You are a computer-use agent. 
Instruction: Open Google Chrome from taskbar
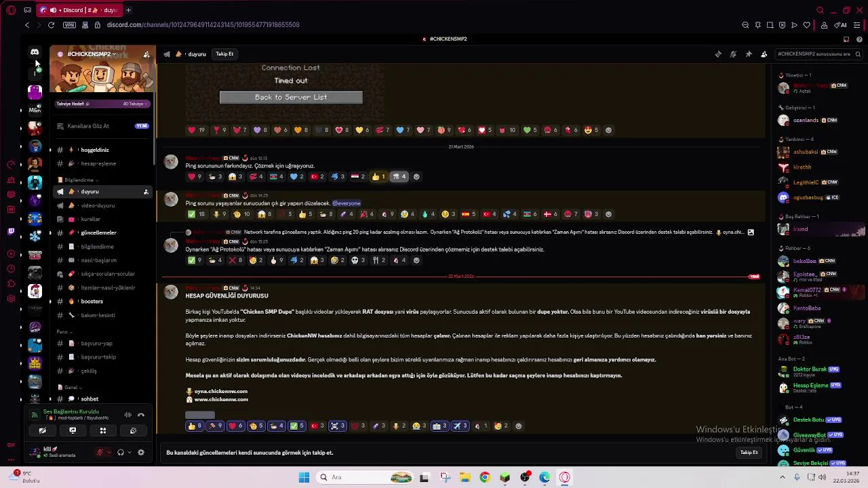pyautogui.click(x=484, y=477)
